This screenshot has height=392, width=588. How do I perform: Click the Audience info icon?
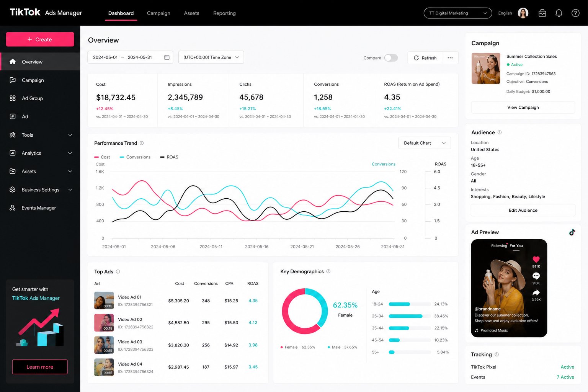[x=500, y=132]
